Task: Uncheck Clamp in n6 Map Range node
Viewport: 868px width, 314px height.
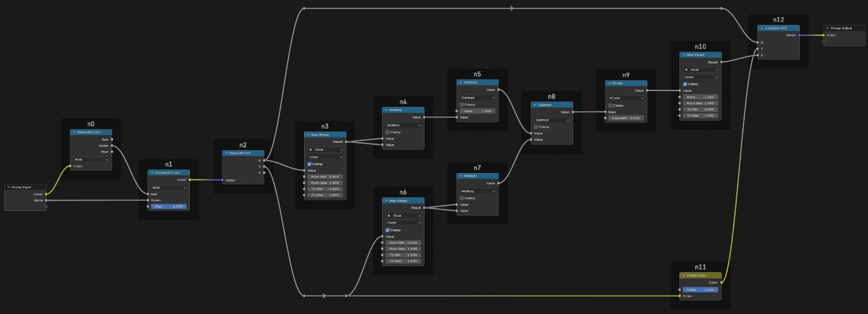Action: click(x=387, y=230)
